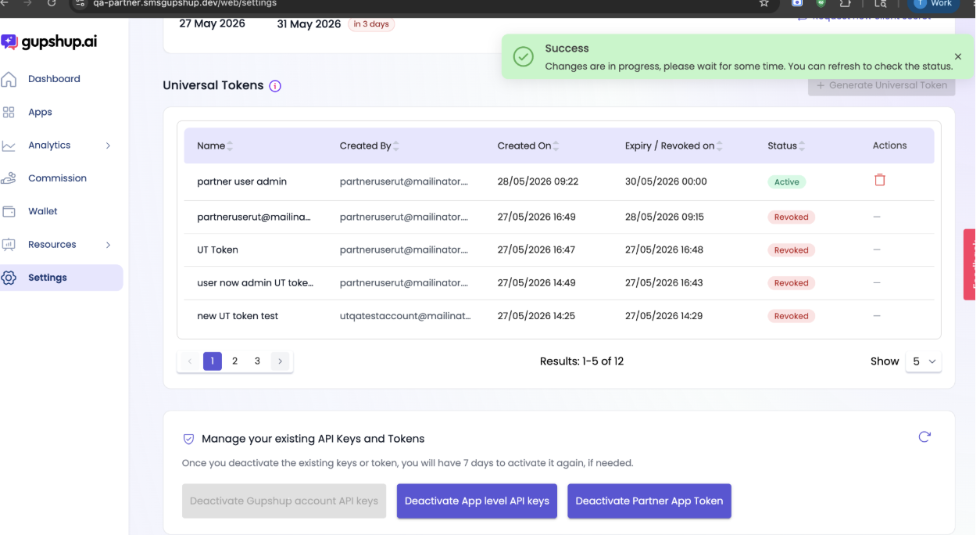Select the 'new UT token test' row name
Screen dimensions: 980x535
238,316
